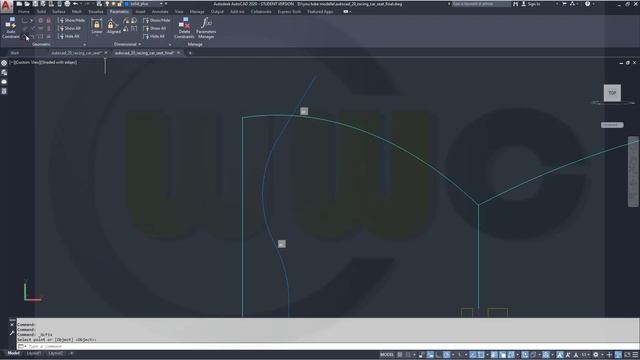The width and height of the screenshot is (640, 360).
Task: Open the Linear constraint dropdown arrow
Action: coord(97,36)
